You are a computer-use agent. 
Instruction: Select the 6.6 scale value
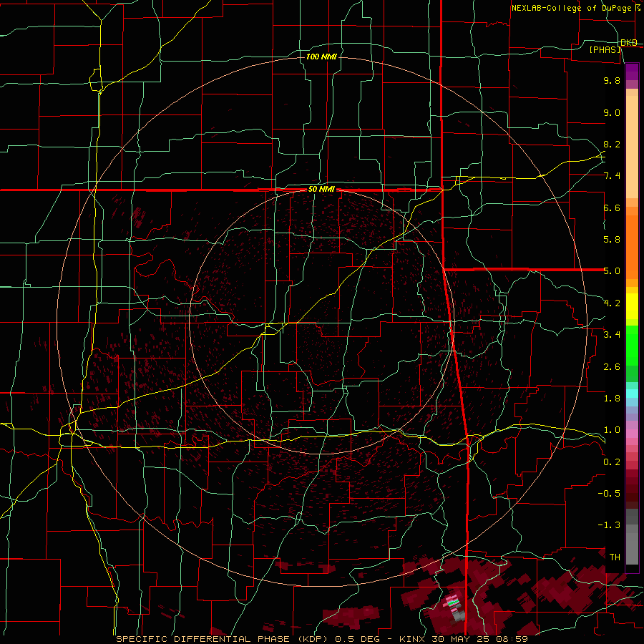[x=612, y=208]
